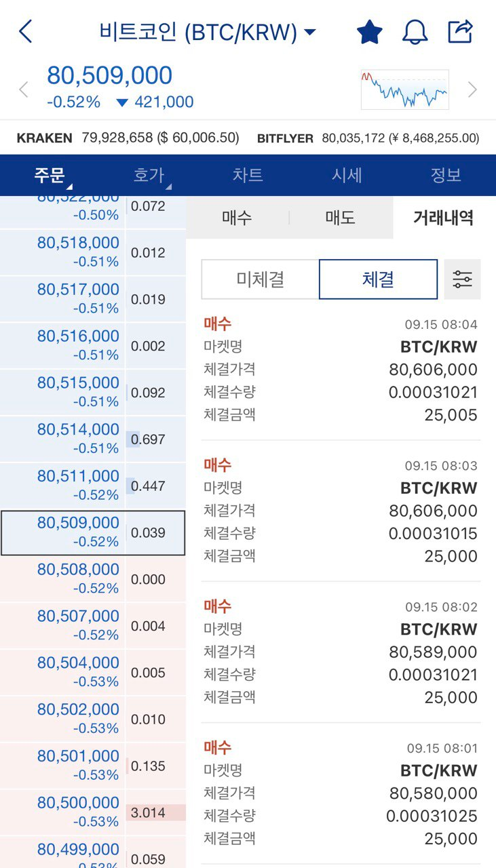Switch to the 차트 tab

[248, 175]
